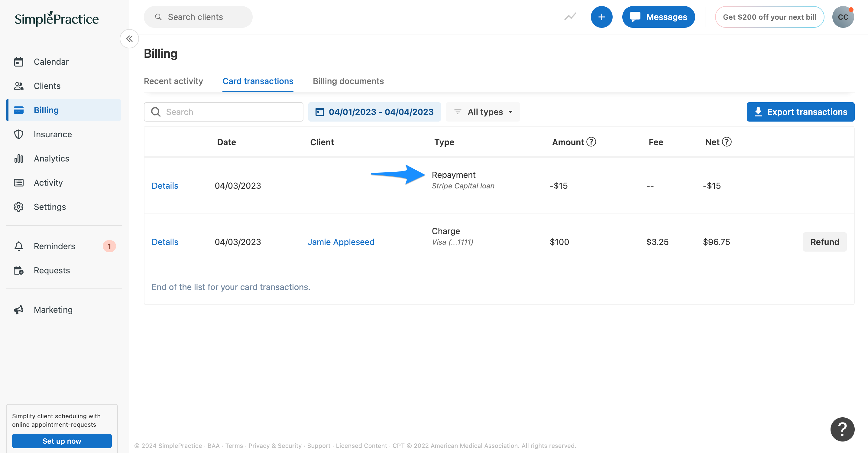This screenshot has width=868, height=453.
Task: Open Clients in the sidebar
Action: click(63, 86)
